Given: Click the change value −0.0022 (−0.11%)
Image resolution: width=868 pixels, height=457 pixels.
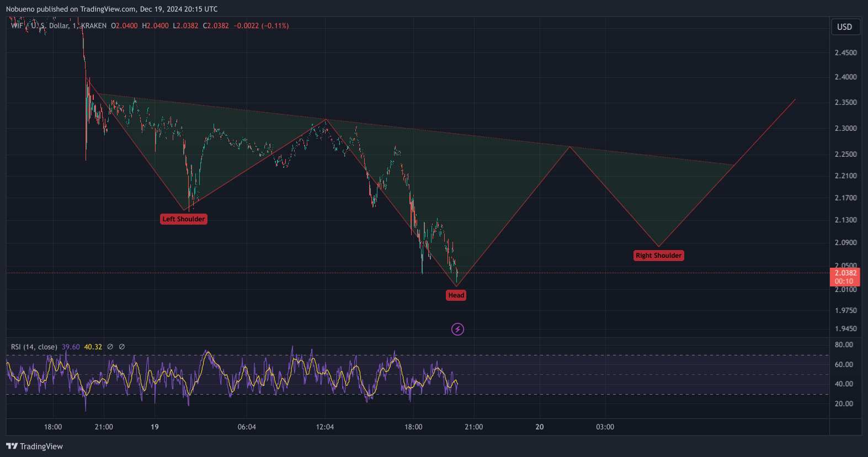Looking at the screenshot, I should tap(261, 25).
